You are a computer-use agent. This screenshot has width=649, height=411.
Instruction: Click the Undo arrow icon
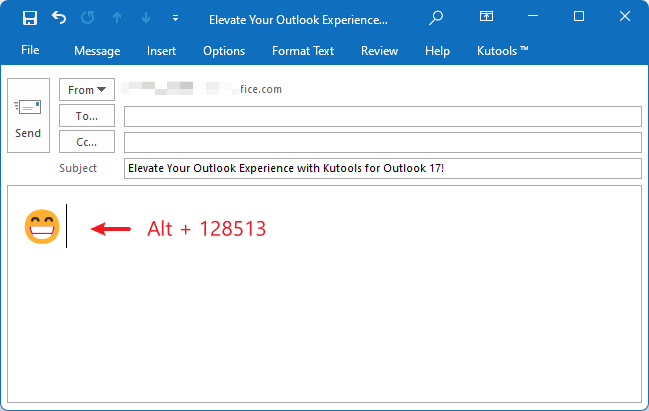(x=59, y=18)
